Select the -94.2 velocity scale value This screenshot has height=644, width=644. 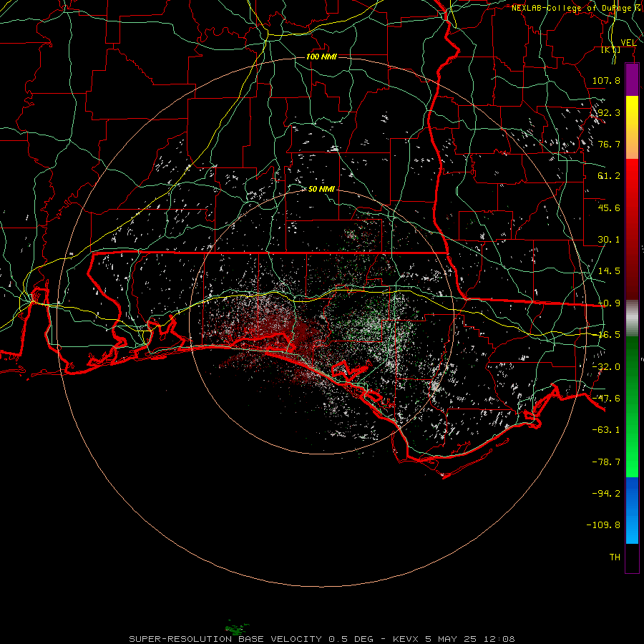tap(606, 494)
